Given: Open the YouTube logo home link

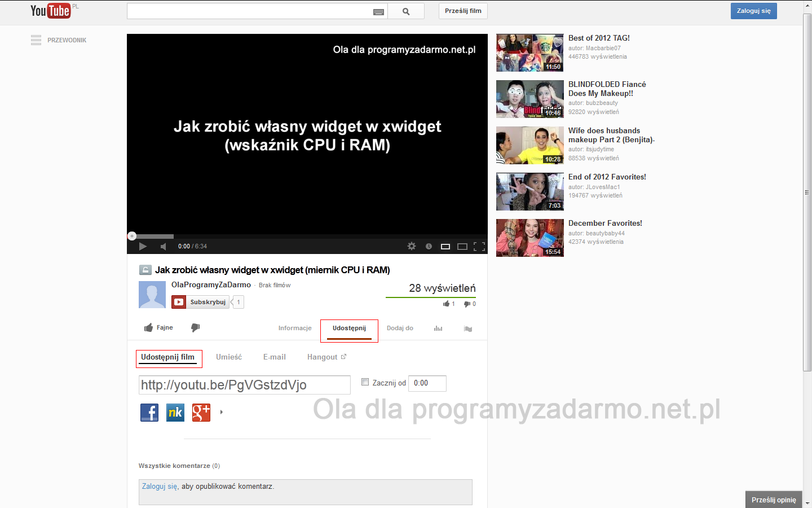Looking at the screenshot, I should (51, 11).
